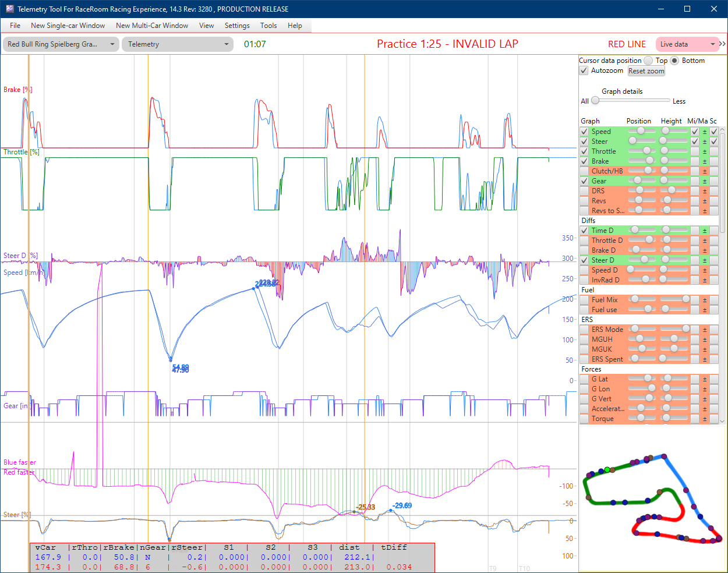Open the New Multi-Car Window menu
Screen dimensions: 728x573
[x=152, y=26]
